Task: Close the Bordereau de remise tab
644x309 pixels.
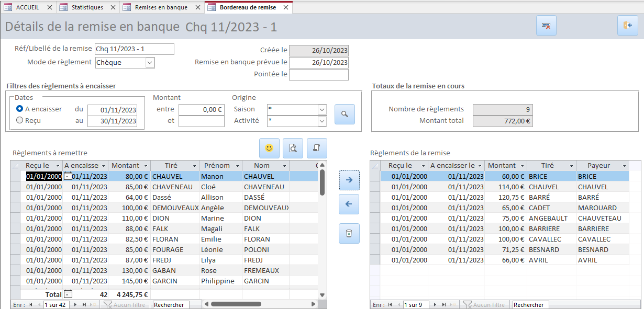Action: [285, 7]
